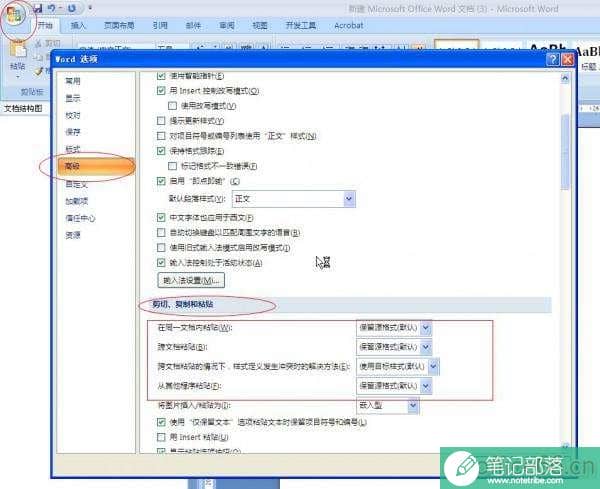The height and width of the screenshot is (489, 600).
Task: Enable the 提示更新样式 checkbox
Action: pyautogui.click(x=161, y=121)
